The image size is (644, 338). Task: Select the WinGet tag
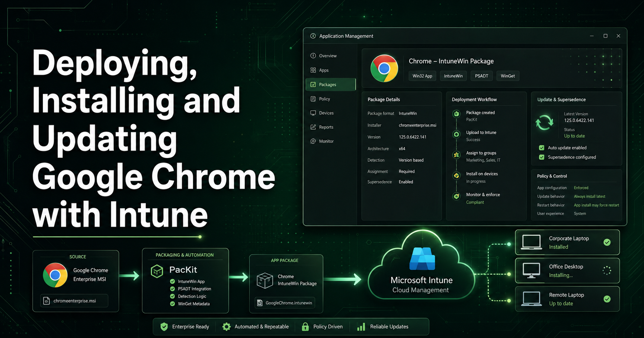[507, 76]
